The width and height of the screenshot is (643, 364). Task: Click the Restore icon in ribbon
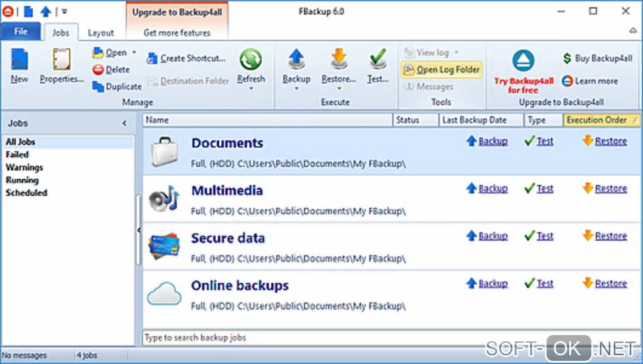click(x=339, y=59)
